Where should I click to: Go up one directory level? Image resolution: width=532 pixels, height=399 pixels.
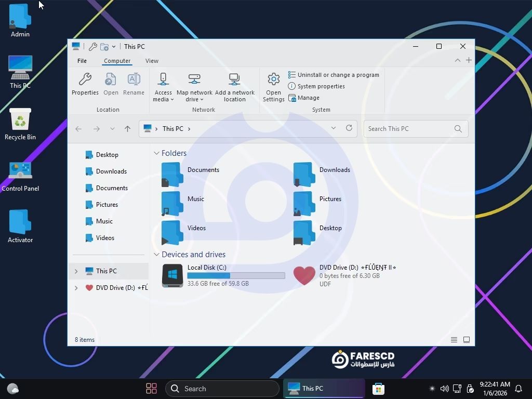tap(127, 129)
